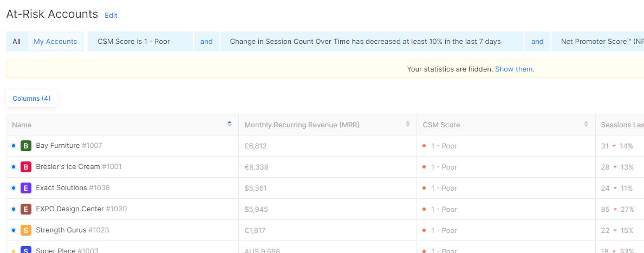The image size is (644, 253).
Task: Click the blue status dot for Bresler's Ice Cream
Action: [x=14, y=167]
